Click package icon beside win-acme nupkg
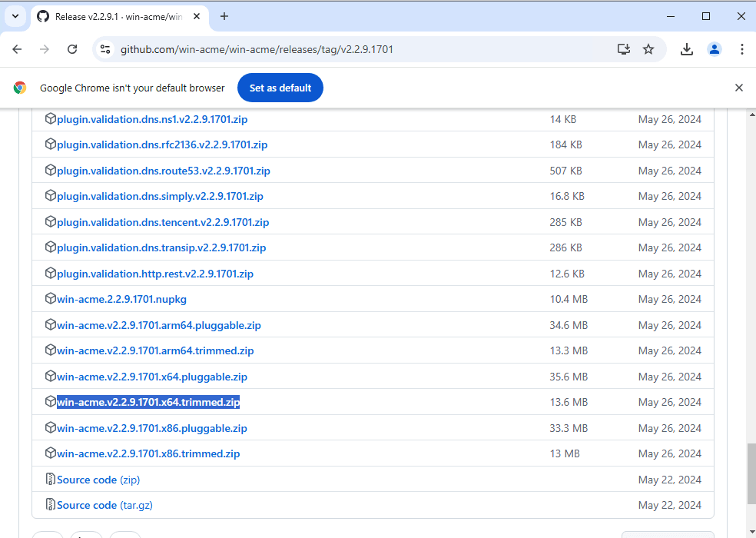Viewport: 756px width, 538px height. pyautogui.click(x=50, y=299)
